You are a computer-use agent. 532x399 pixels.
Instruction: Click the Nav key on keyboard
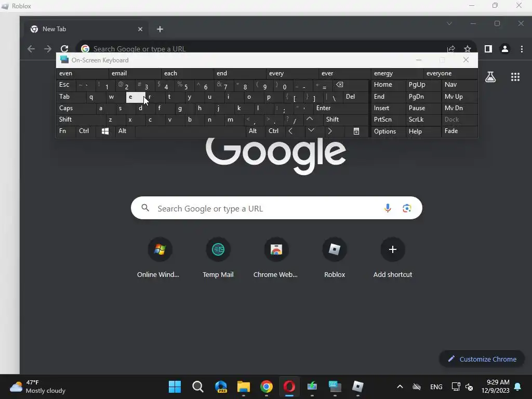point(459,85)
